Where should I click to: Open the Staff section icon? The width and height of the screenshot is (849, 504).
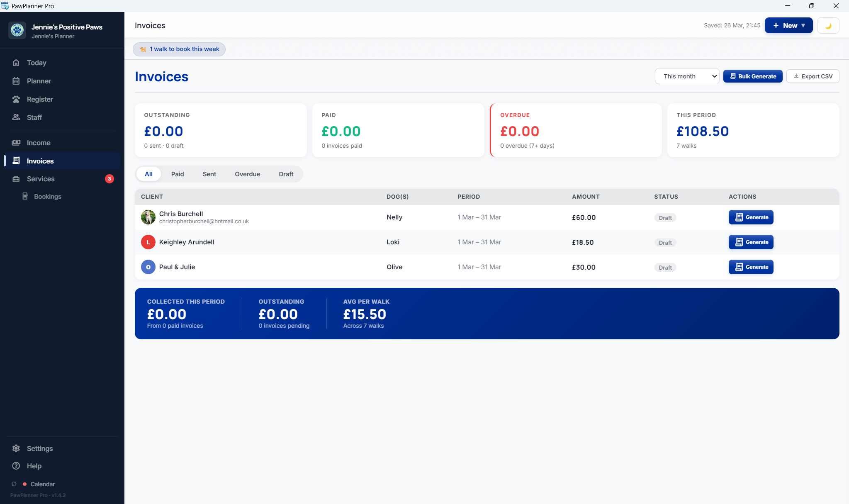pos(16,117)
